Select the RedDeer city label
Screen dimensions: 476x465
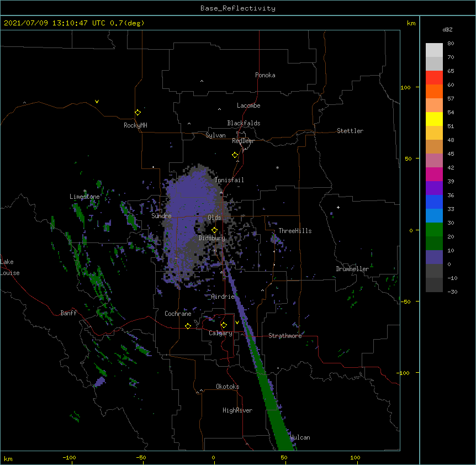click(x=243, y=141)
